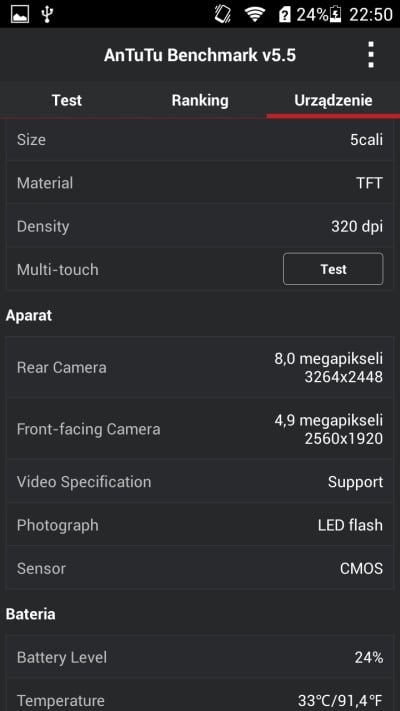Switch to the Test tab
The height and width of the screenshot is (711, 400).
(x=67, y=100)
